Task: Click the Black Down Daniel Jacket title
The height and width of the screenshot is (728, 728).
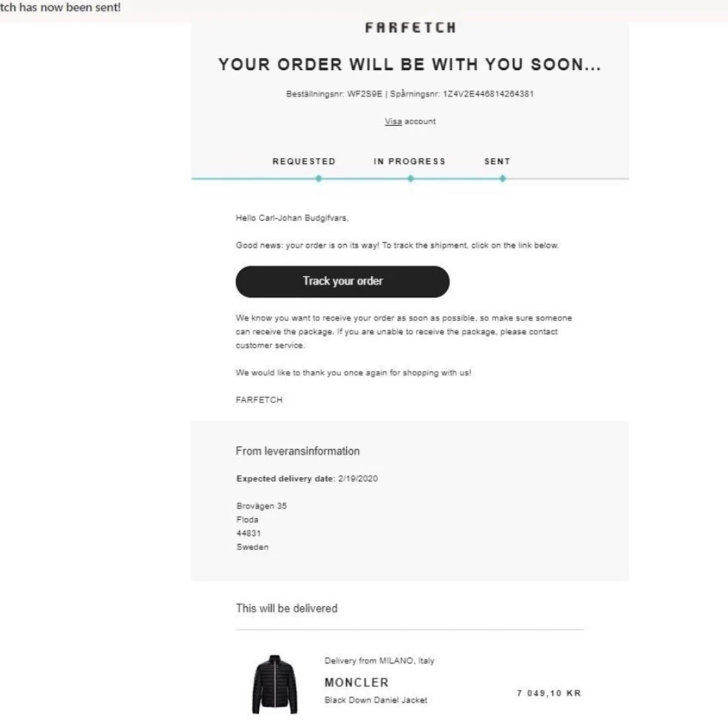Action: pyautogui.click(x=375, y=700)
